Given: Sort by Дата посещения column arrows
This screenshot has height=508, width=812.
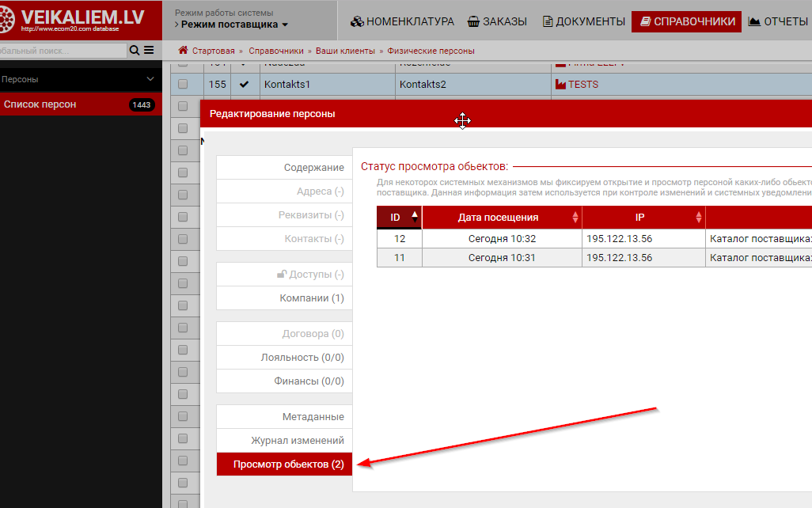Looking at the screenshot, I should click(575, 218).
